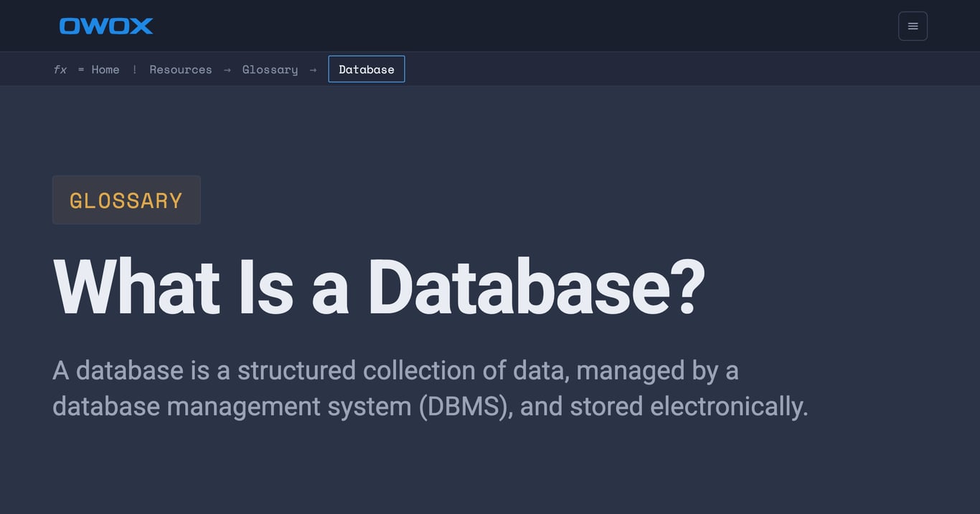Screen dimensions: 980x514
Task: Click the fx symbol in breadcrumb bar
Action: pyautogui.click(x=60, y=70)
